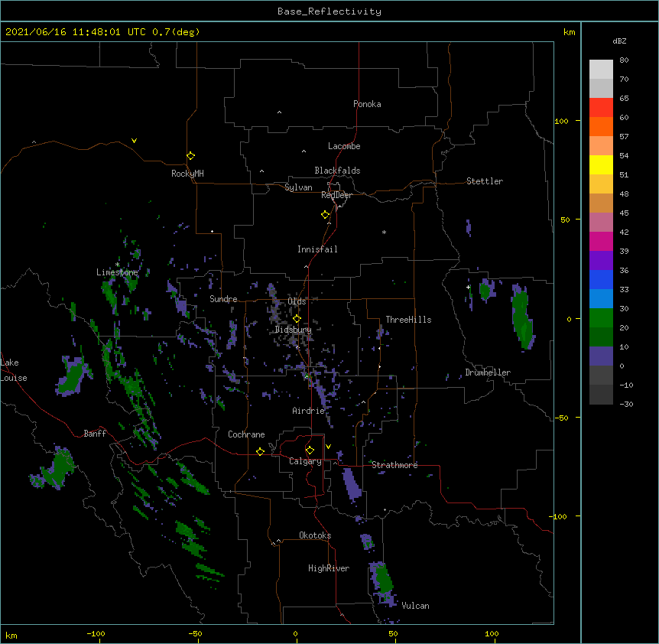Click the yellow 54 dBZ legend swatch

pyautogui.click(x=601, y=164)
